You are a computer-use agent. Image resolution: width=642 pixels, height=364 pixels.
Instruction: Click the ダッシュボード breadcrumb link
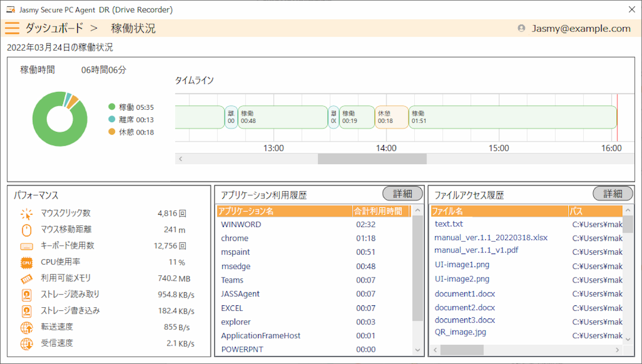point(54,28)
